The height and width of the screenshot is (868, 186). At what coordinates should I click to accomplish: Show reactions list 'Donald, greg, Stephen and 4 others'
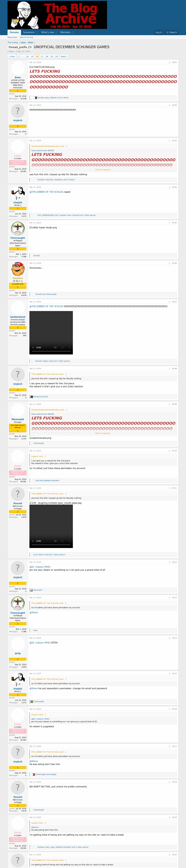click(53, 98)
